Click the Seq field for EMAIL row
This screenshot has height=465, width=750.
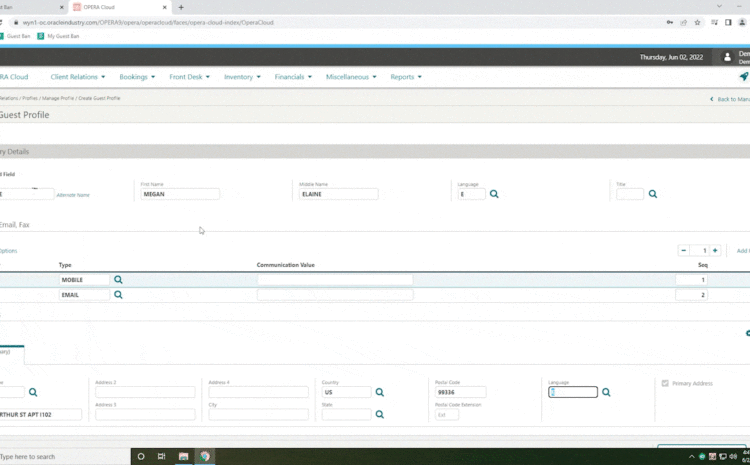[x=691, y=295]
